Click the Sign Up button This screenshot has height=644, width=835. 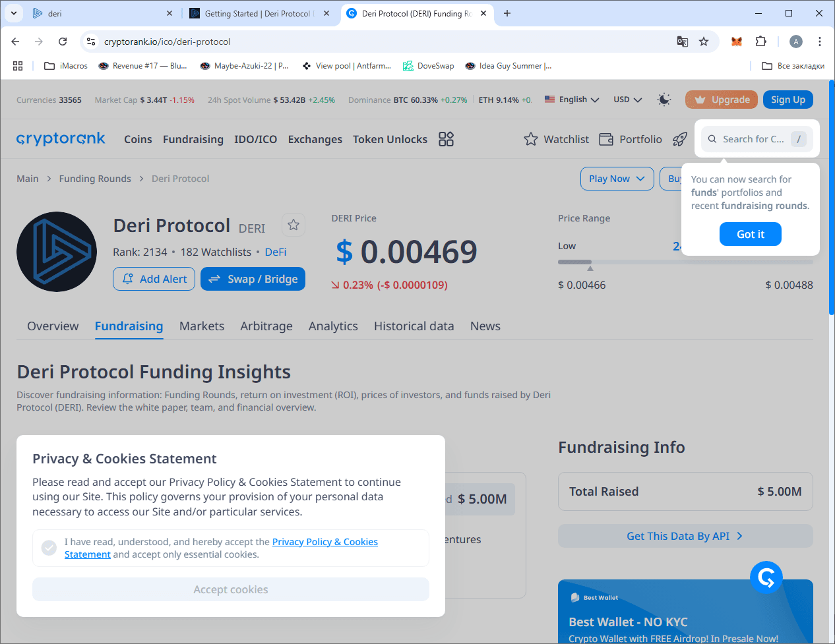[x=788, y=100]
